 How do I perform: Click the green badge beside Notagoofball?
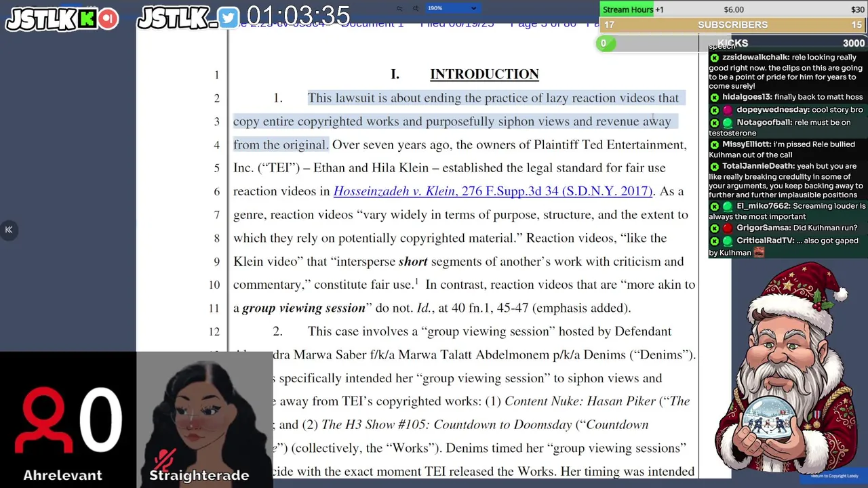click(x=728, y=123)
